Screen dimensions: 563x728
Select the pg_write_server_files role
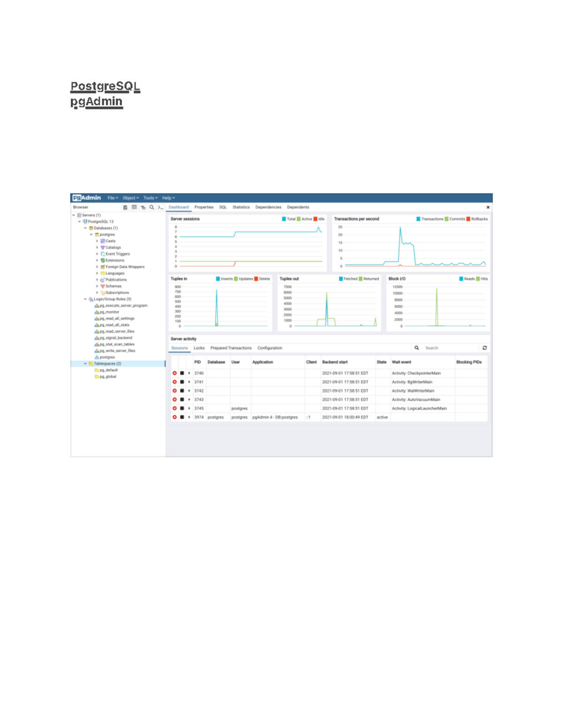coord(117,351)
